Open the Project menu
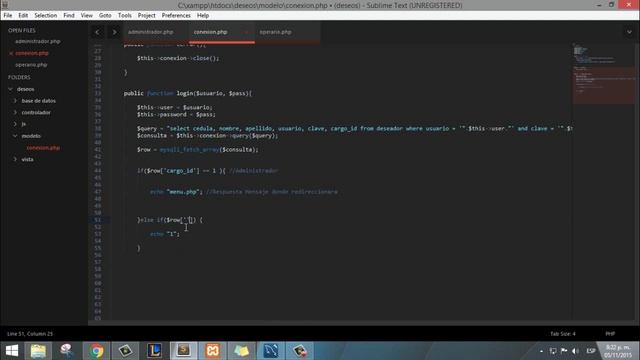 [147, 16]
